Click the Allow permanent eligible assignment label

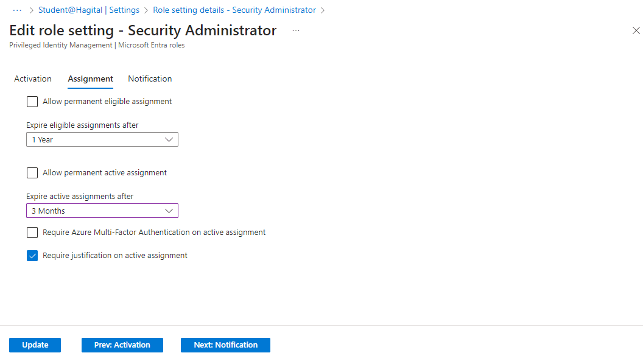[107, 102]
